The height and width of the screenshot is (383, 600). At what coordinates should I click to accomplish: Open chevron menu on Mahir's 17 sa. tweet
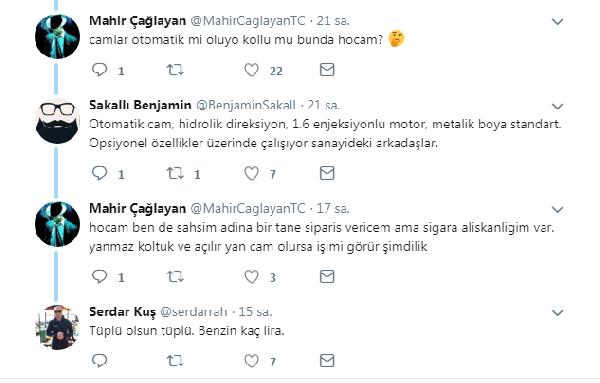pyautogui.click(x=558, y=209)
